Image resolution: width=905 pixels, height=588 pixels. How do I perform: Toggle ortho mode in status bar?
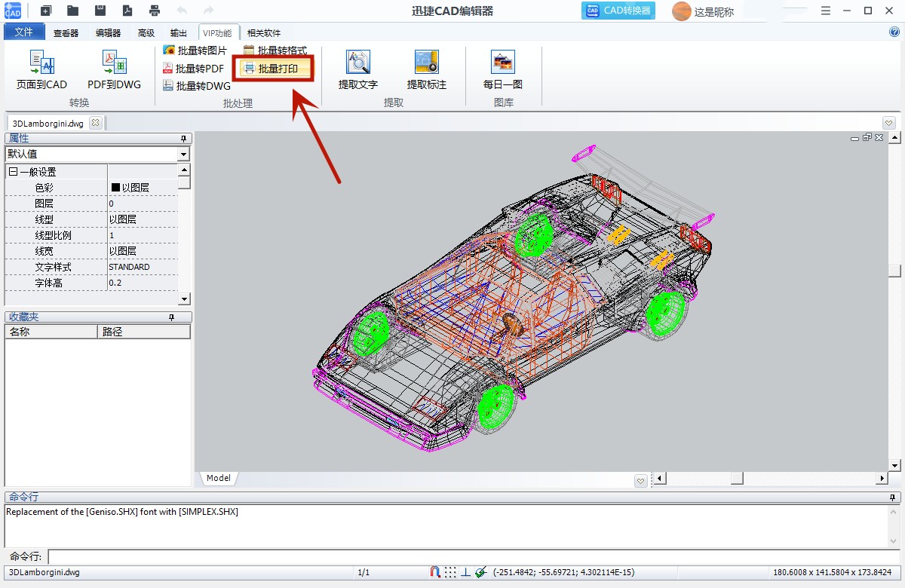[465, 572]
